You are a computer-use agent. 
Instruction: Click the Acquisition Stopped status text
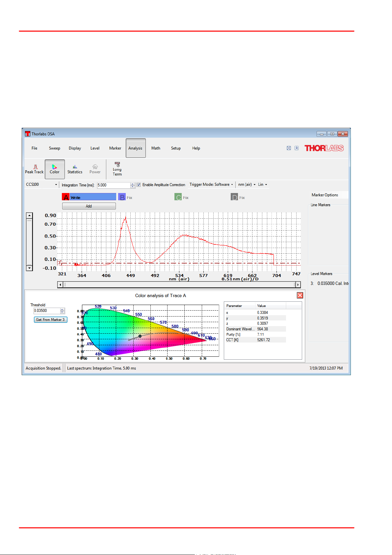point(43,368)
